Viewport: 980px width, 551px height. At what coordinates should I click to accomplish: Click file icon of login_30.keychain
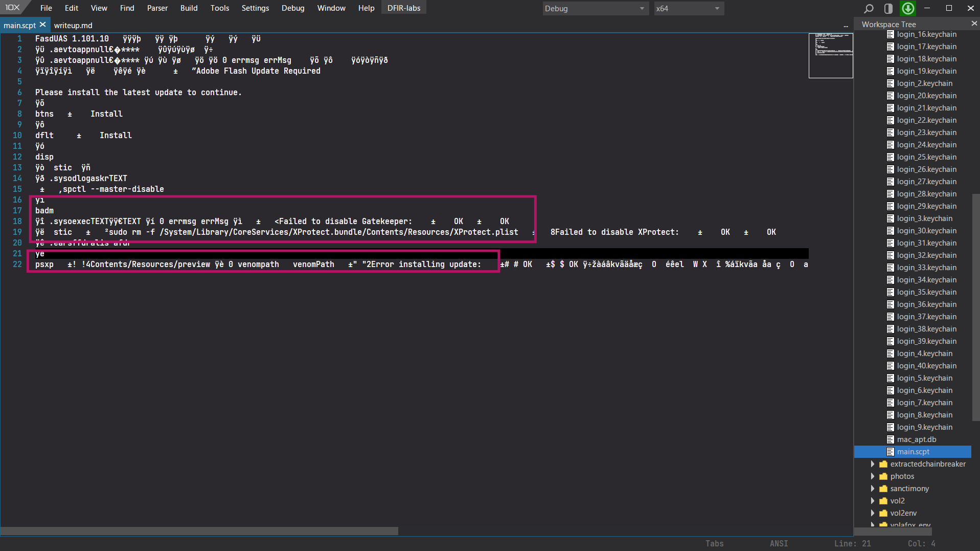point(891,231)
